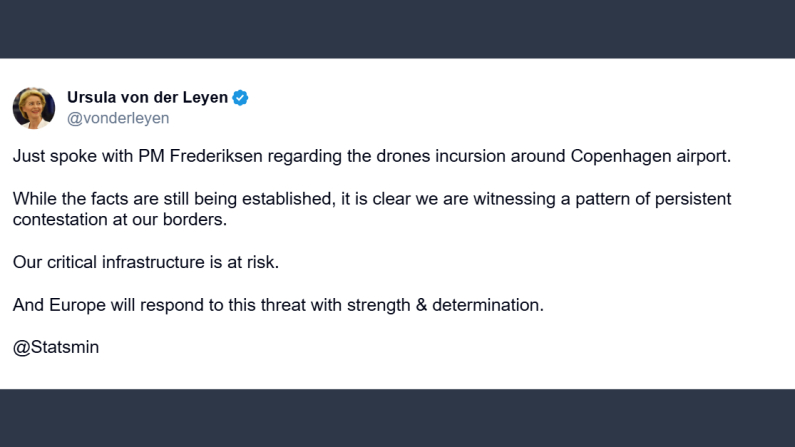Image resolution: width=795 pixels, height=447 pixels.
Task: Click the phrase "While the facts are still being established"
Action: [171, 199]
